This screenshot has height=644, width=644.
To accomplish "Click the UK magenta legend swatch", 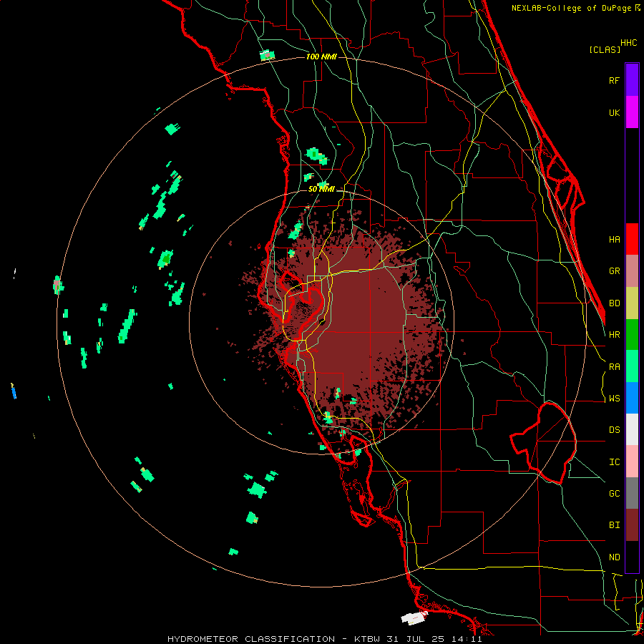I will tap(632, 112).
